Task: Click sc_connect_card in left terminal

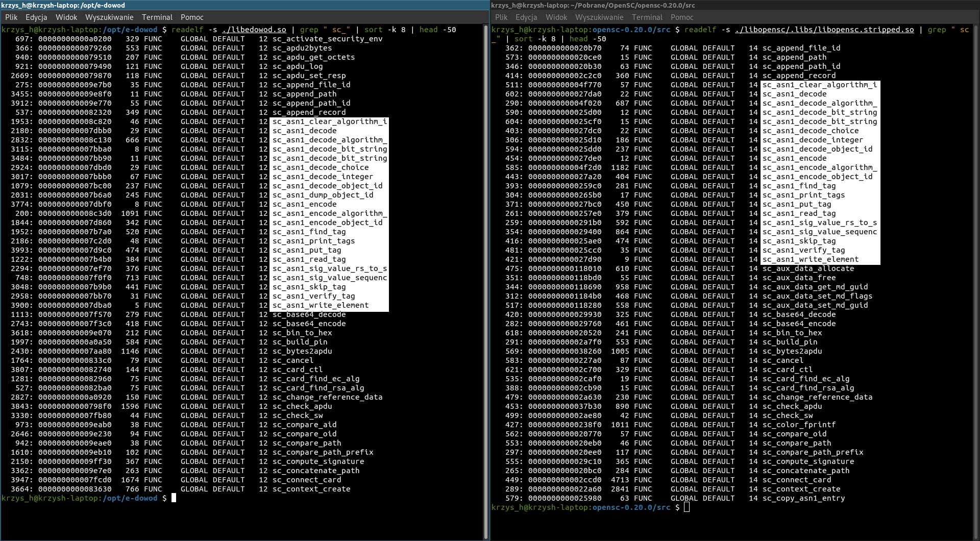Action: pyautogui.click(x=307, y=480)
